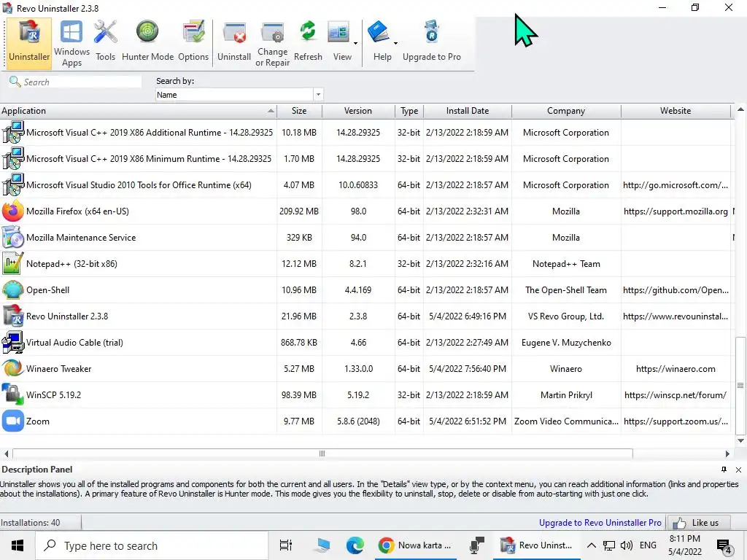Open the View dropdown arrow

[355, 43]
